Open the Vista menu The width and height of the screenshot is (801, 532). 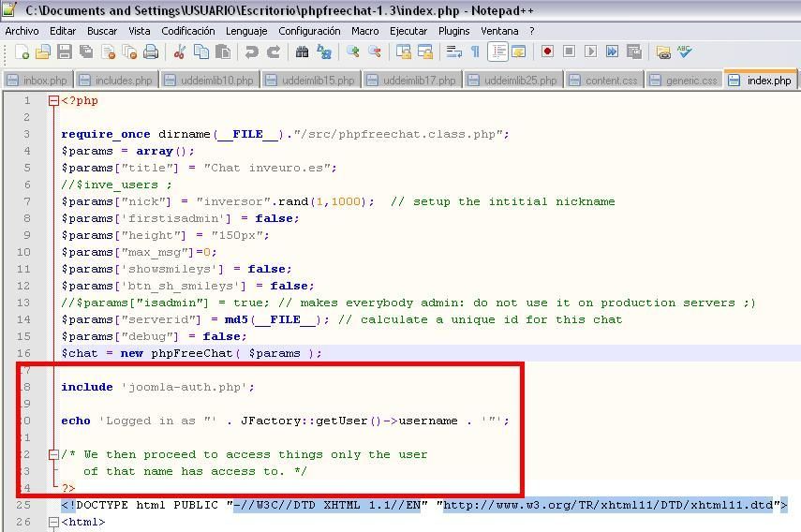(140, 31)
